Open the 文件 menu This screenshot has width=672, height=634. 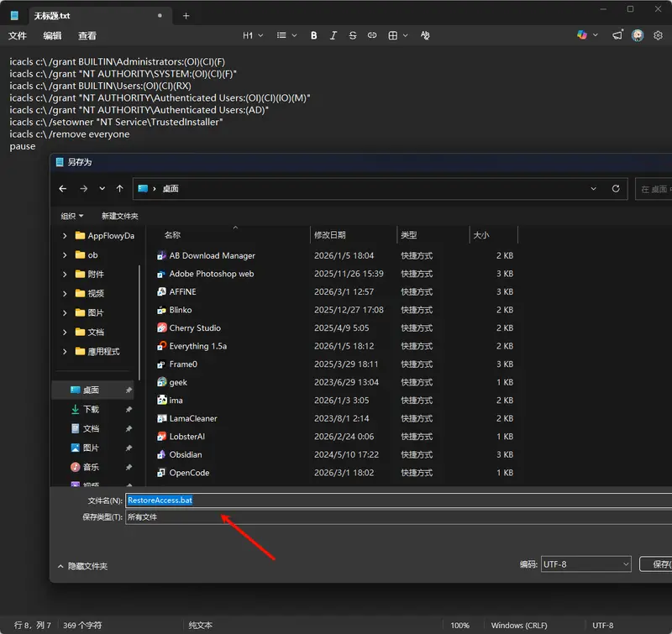point(18,36)
